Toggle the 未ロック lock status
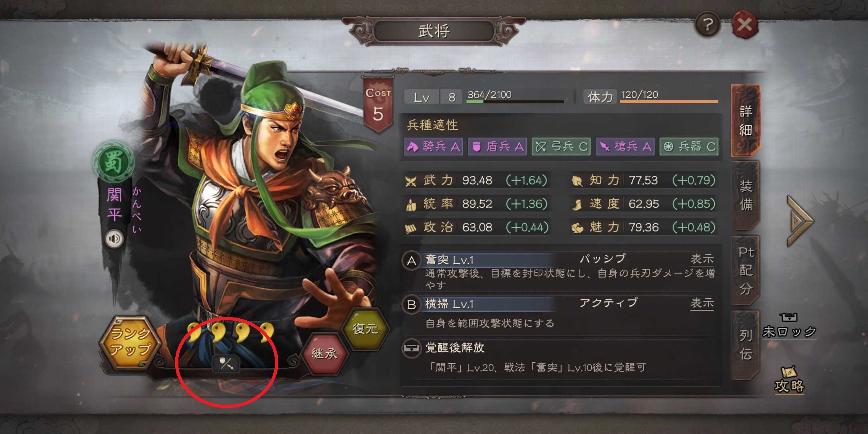This screenshot has height=434, width=868. click(789, 326)
